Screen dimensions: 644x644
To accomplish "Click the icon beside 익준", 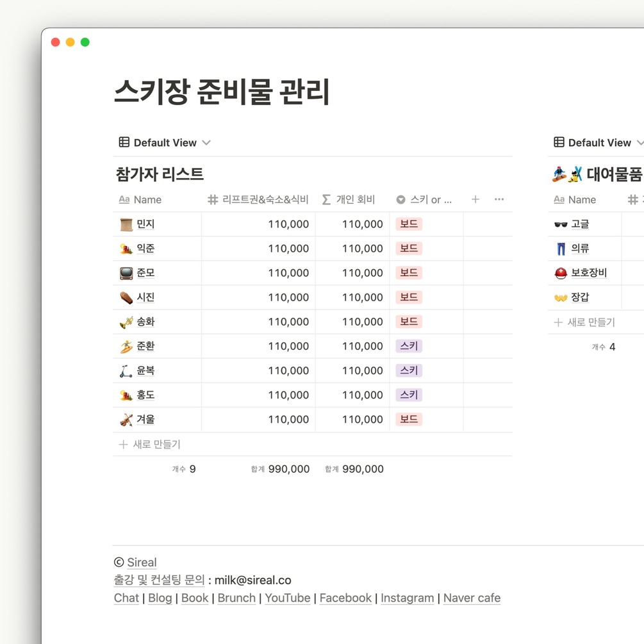I will point(126,249).
